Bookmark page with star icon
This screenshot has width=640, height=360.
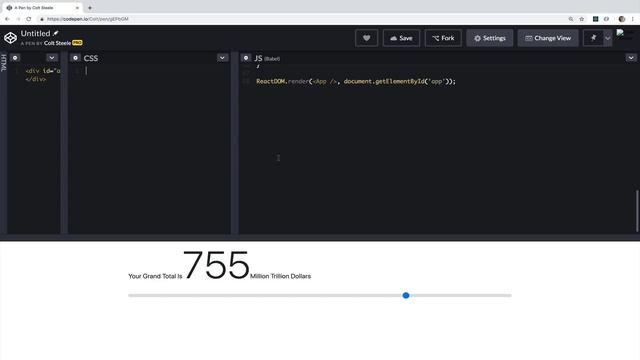582,19
